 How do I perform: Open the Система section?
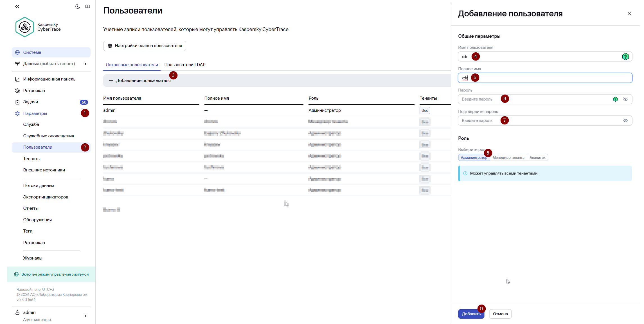51,52
